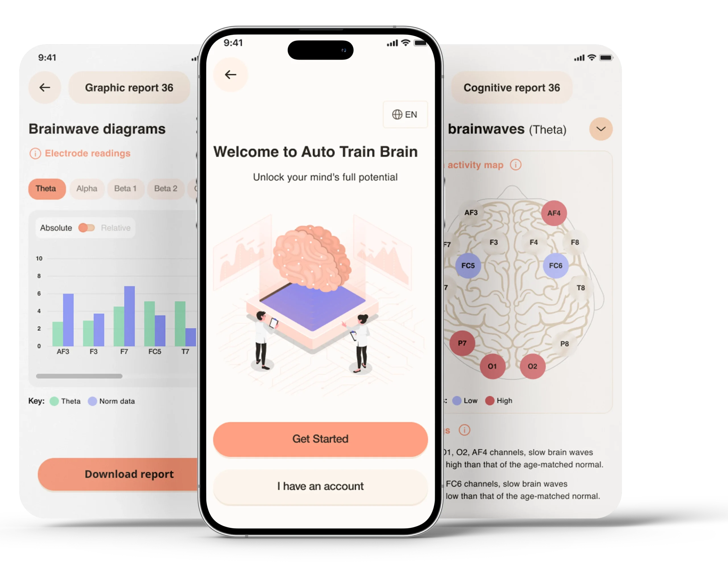The image size is (728, 569).
Task: Select the Beta 1 brainwave tab
Action: coord(126,187)
